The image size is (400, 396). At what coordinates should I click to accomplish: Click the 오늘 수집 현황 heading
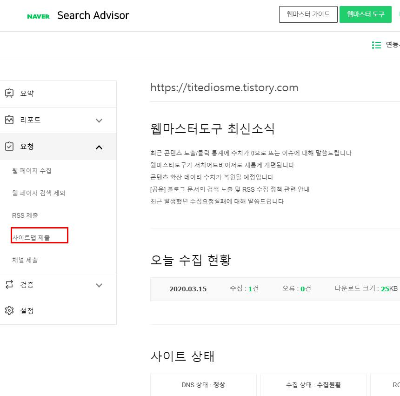tap(191, 260)
